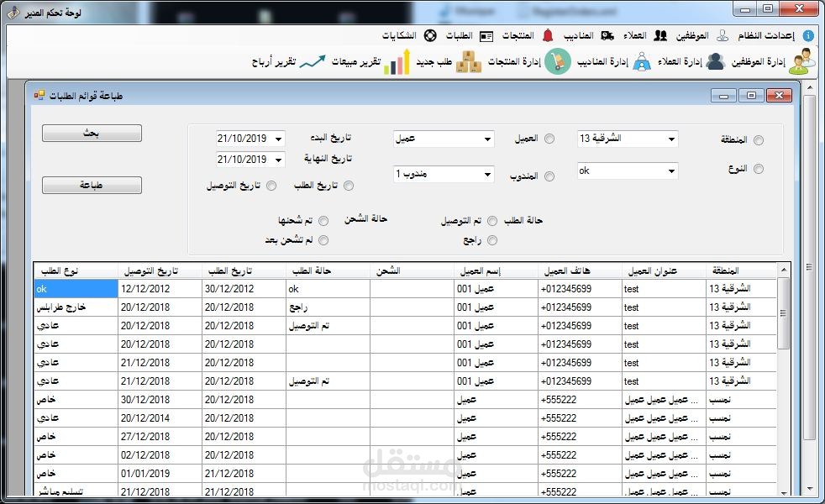Viewport: 825px width, 504px height.
Task: Click the بحث search button
Action: pos(92,133)
